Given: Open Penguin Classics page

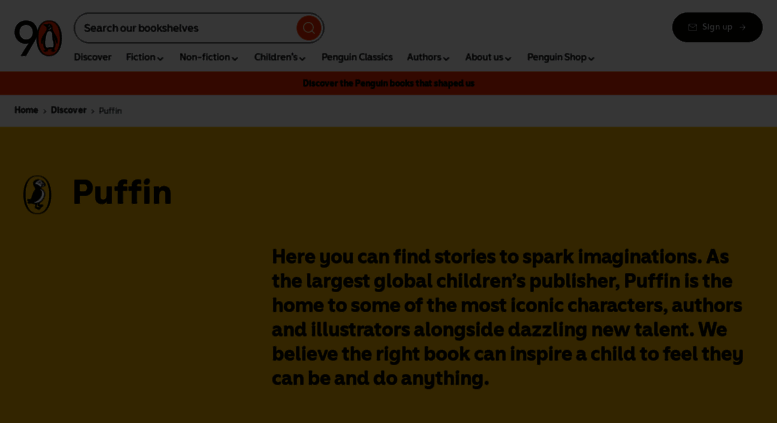Looking at the screenshot, I should [x=357, y=57].
